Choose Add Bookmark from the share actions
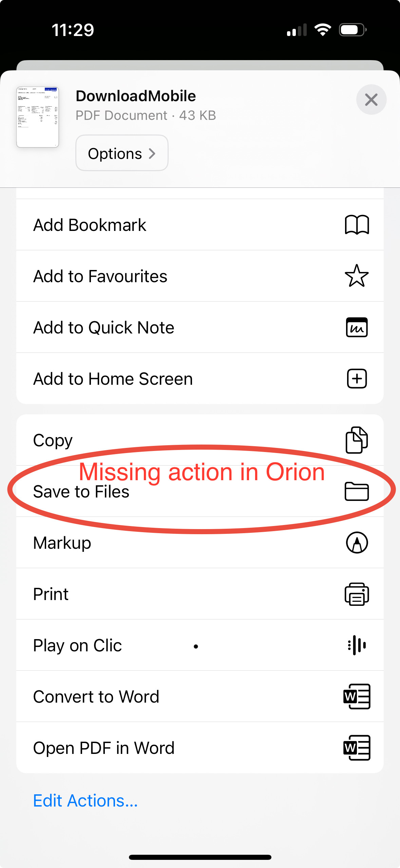Screen dimensions: 400x868 [x=90, y=225]
